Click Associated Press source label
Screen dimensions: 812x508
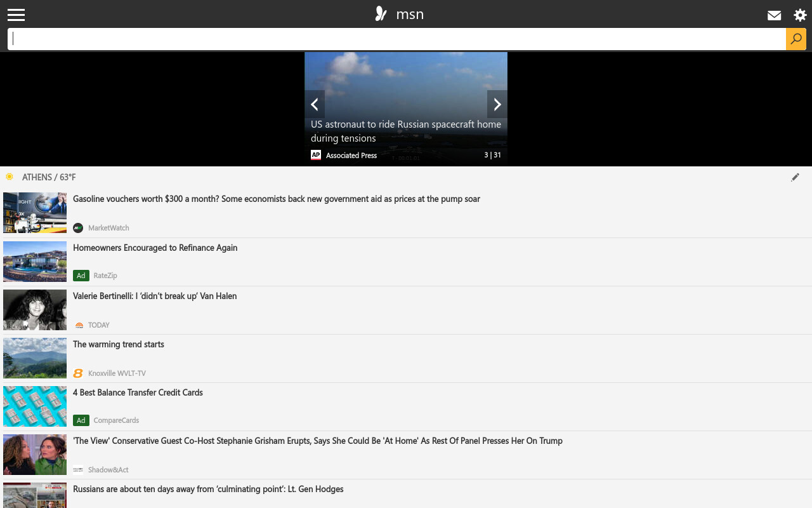pos(351,156)
